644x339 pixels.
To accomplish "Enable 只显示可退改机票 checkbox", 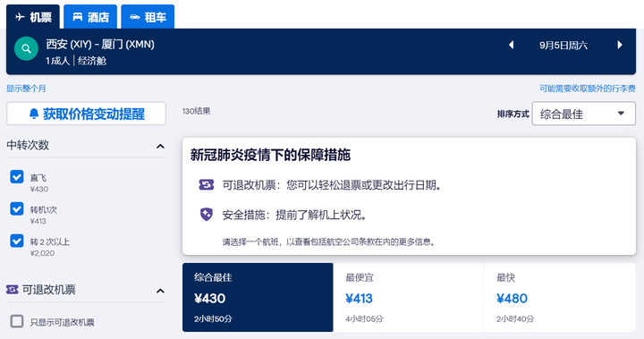I will pos(17,321).
